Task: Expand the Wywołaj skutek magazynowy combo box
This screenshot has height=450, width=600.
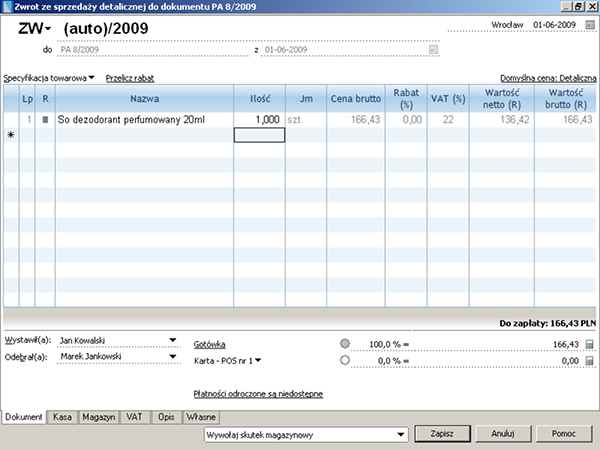Action: coord(401,435)
